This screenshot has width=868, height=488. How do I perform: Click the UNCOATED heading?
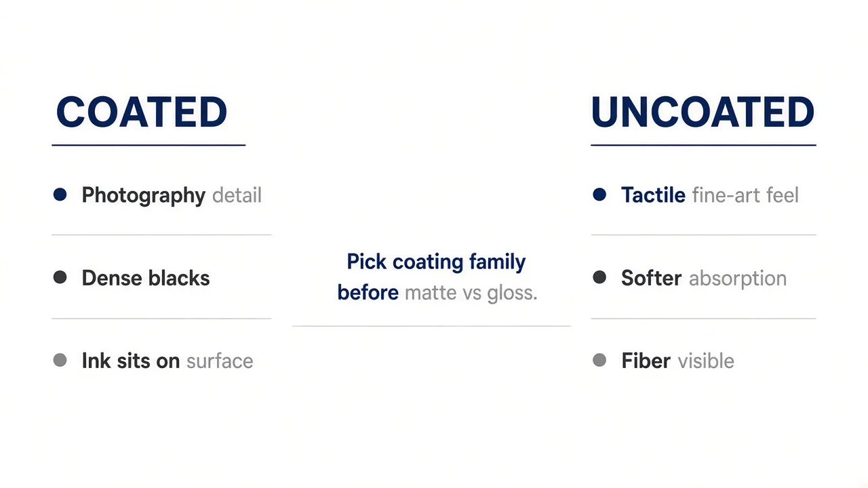[703, 113]
